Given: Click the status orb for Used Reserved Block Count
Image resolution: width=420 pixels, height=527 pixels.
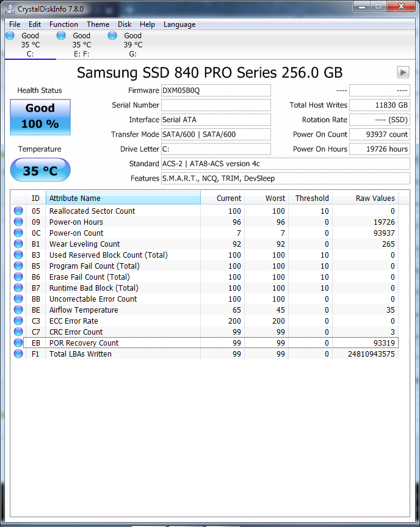Looking at the screenshot, I should click(18, 255).
